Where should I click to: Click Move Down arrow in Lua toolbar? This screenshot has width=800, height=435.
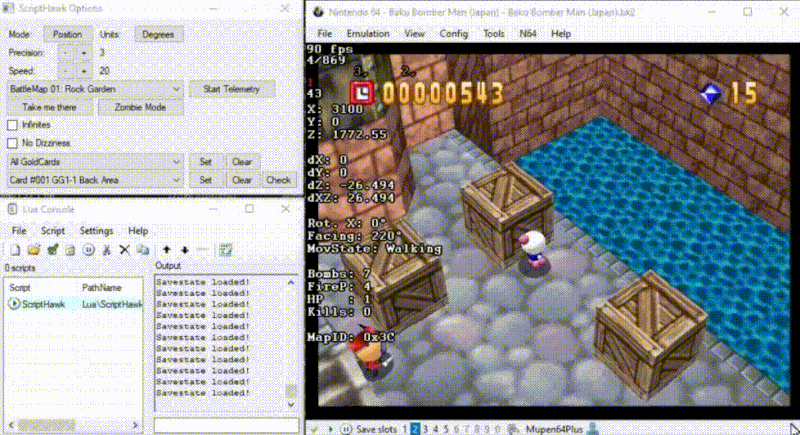point(185,250)
